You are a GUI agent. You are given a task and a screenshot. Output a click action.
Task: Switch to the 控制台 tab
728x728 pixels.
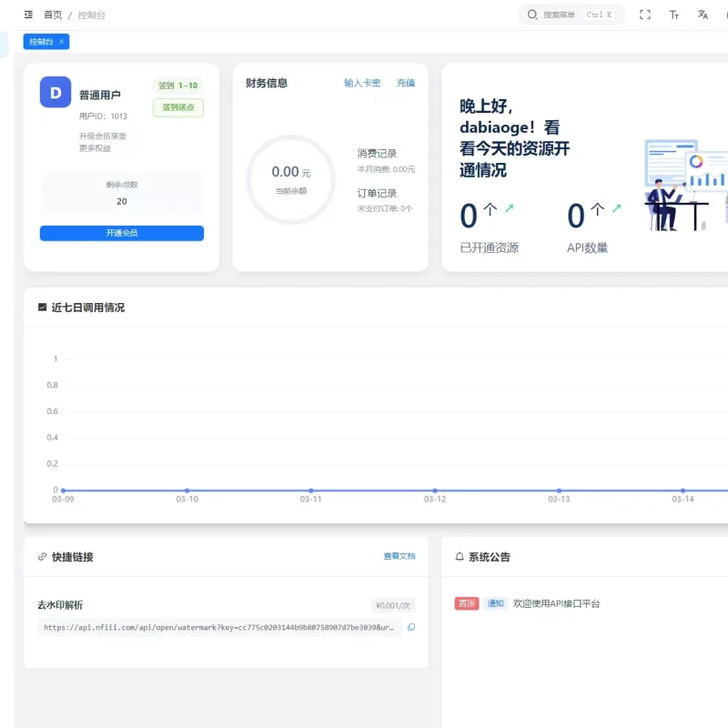coord(41,42)
